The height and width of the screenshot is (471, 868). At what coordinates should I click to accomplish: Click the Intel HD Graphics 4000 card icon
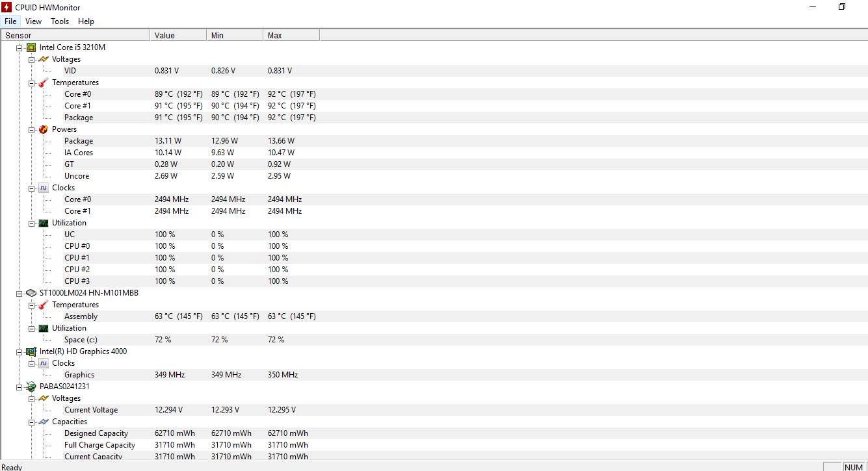31,351
